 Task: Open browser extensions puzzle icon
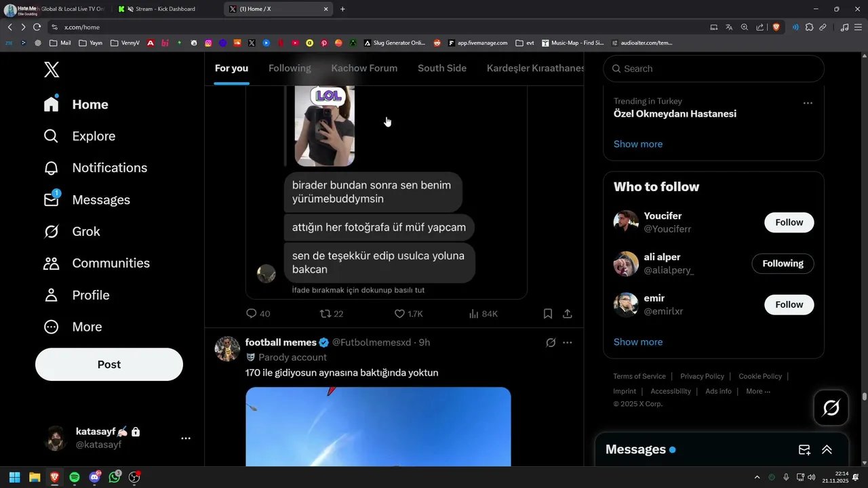[809, 27]
